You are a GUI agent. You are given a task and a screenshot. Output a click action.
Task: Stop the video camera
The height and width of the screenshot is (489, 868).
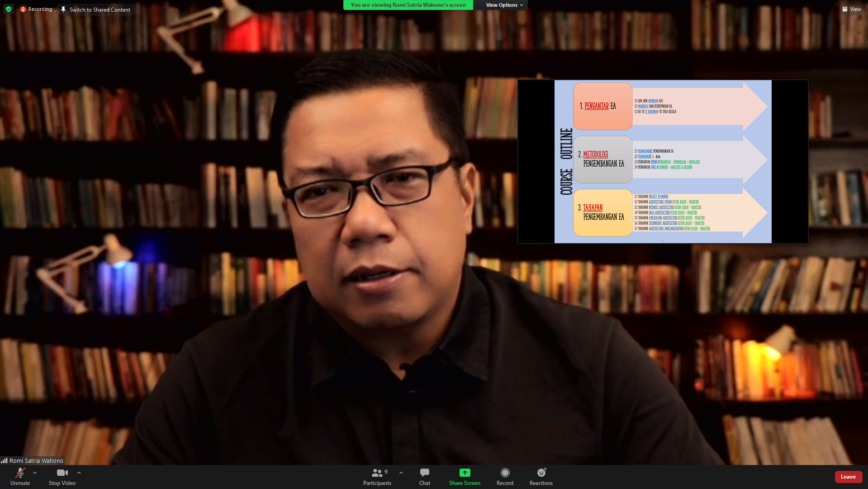(x=62, y=476)
